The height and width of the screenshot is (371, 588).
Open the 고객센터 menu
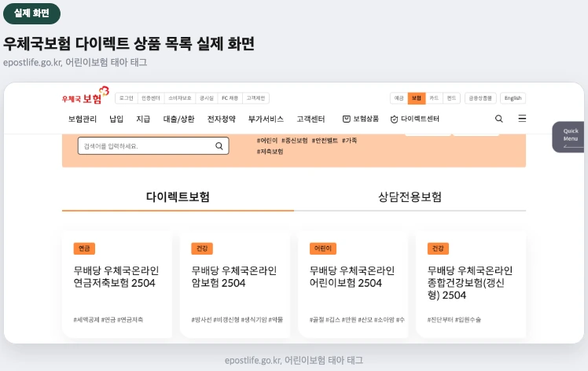[x=311, y=119]
